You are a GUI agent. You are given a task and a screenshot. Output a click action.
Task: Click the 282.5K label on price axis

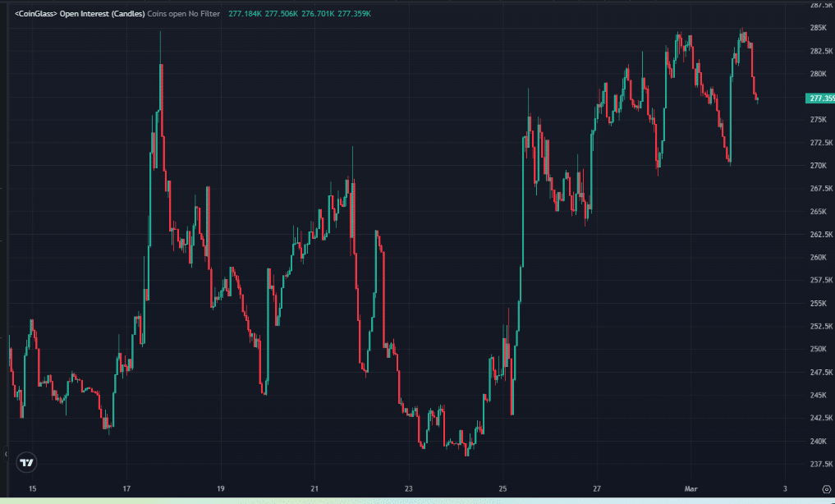821,51
